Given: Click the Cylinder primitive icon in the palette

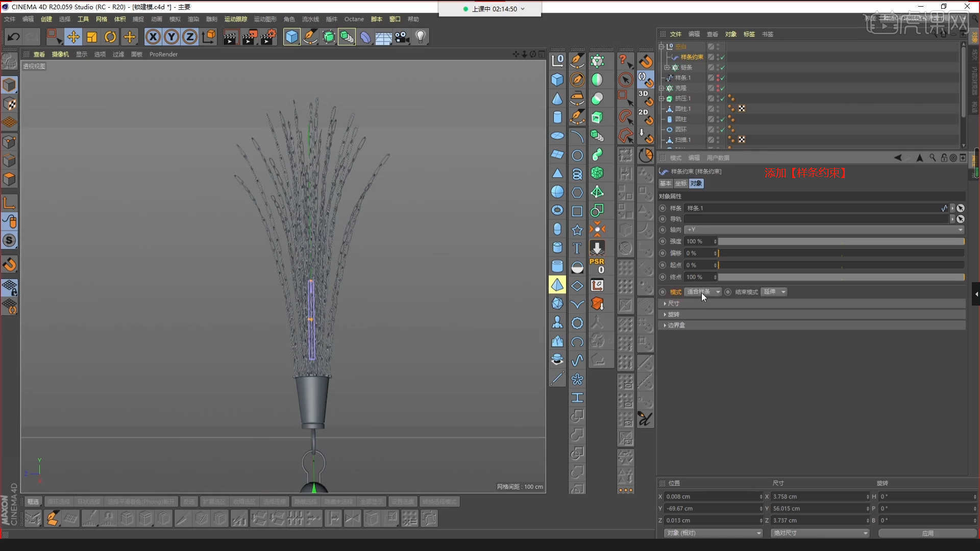Looking at the screenshot, I should [x=557, y=117].
